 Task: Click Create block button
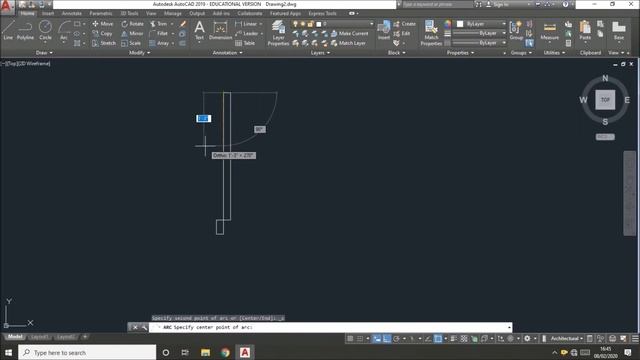[404, 24]
